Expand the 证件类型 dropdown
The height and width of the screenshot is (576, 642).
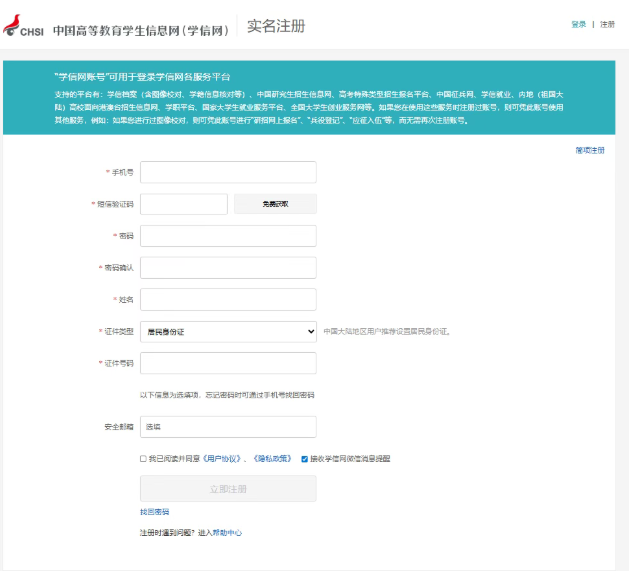[228, 331]
